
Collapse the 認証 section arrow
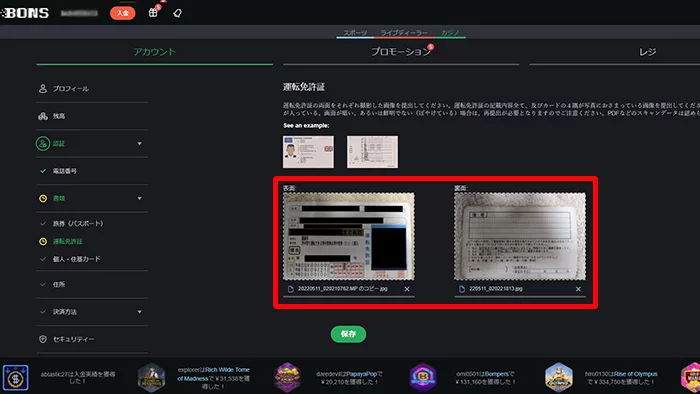(139, 144)
